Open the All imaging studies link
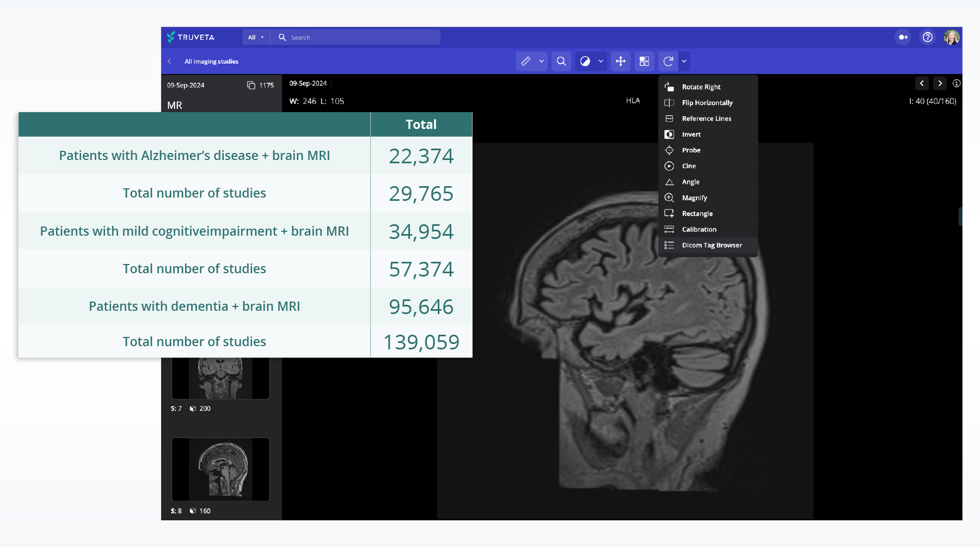Viewport: 980px width, 547px height. (x=211, y=62)
